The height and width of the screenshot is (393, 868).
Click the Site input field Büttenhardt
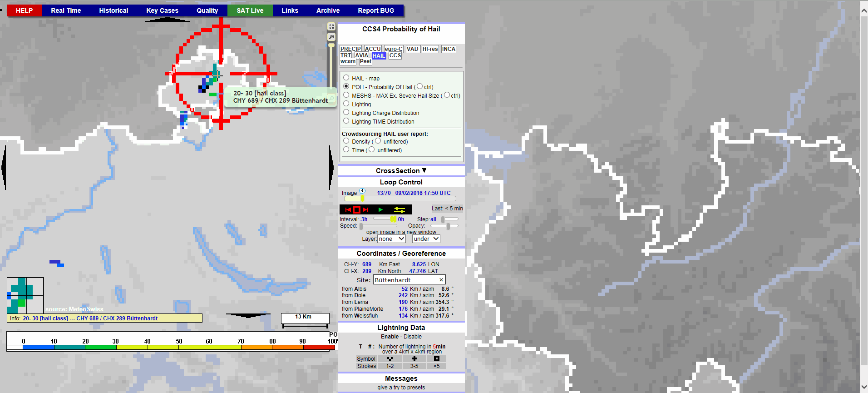(409, 280)
